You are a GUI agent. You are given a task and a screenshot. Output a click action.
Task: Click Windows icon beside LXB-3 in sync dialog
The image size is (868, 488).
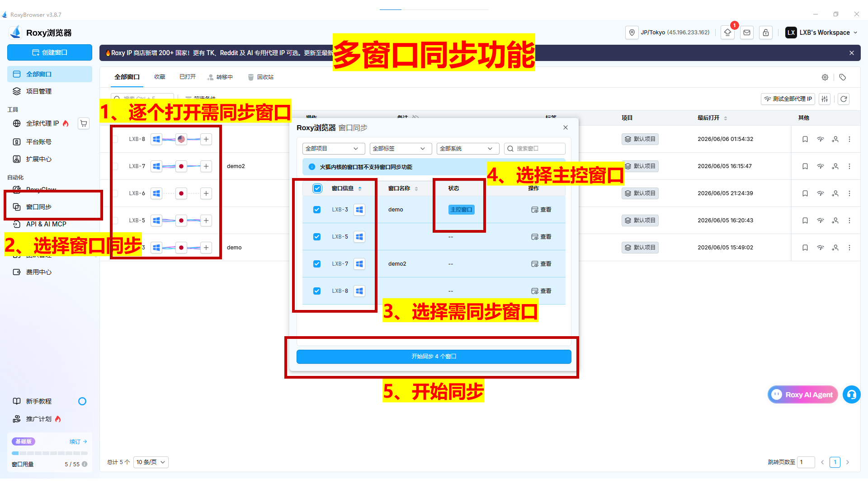359,210
